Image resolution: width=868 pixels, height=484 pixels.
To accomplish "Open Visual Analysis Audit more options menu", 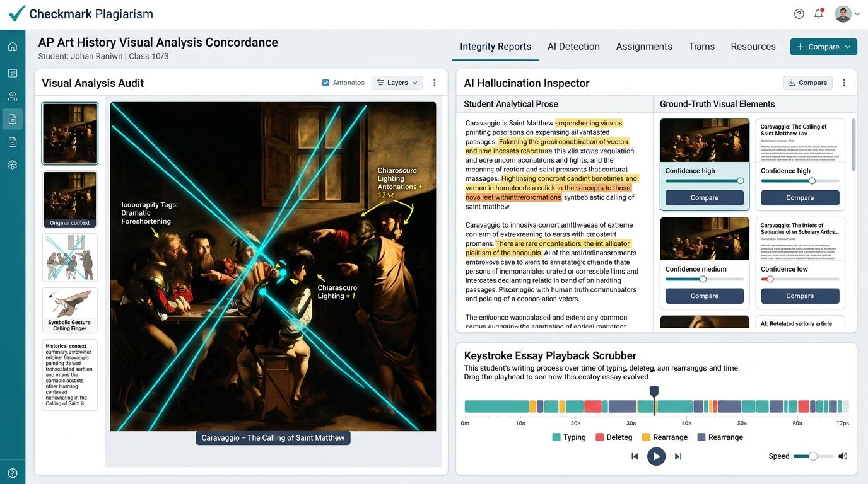I will (x=434, y=83).
